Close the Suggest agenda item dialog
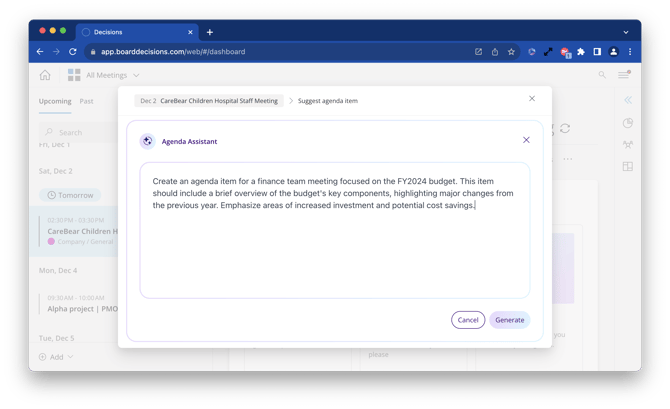670x409 pixels. click(x=532, y=98)
